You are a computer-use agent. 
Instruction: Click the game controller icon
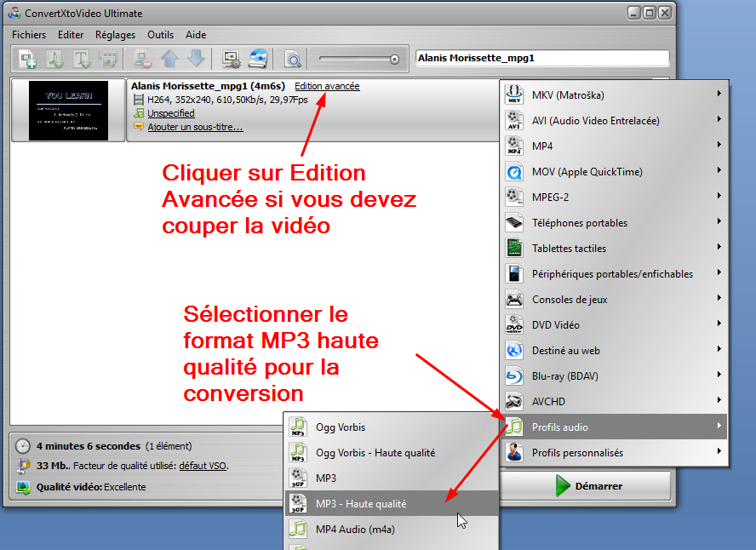click(514, 299)
